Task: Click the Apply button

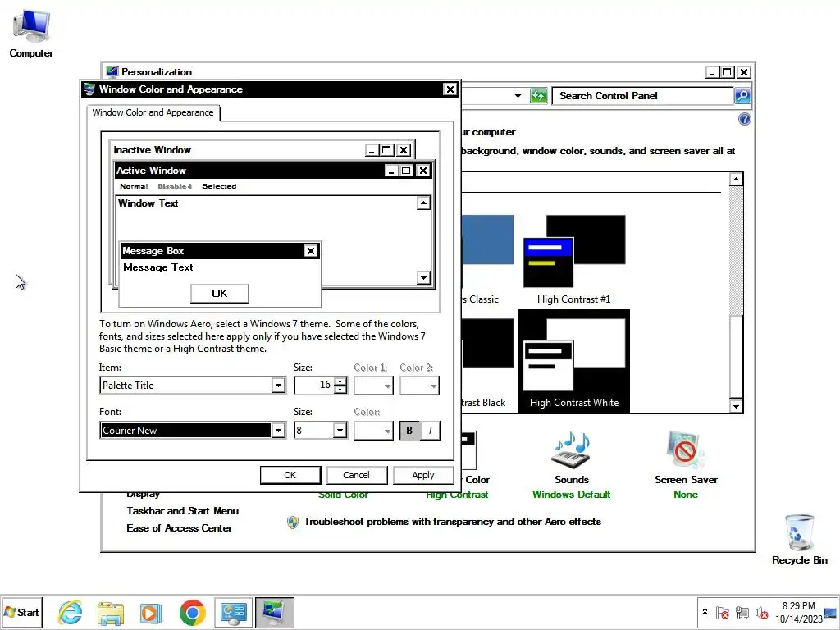Action: pos(423,475)
